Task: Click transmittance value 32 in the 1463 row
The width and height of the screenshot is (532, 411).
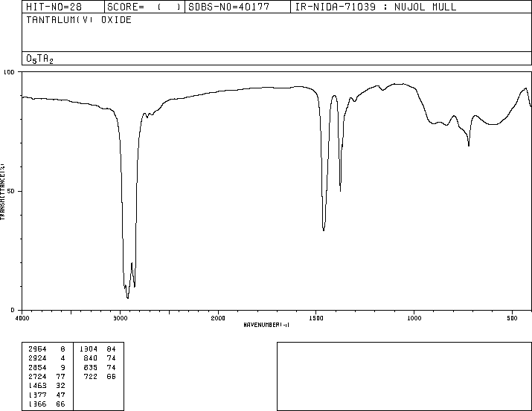Action: pyautogui.click(x=60, y=386)
